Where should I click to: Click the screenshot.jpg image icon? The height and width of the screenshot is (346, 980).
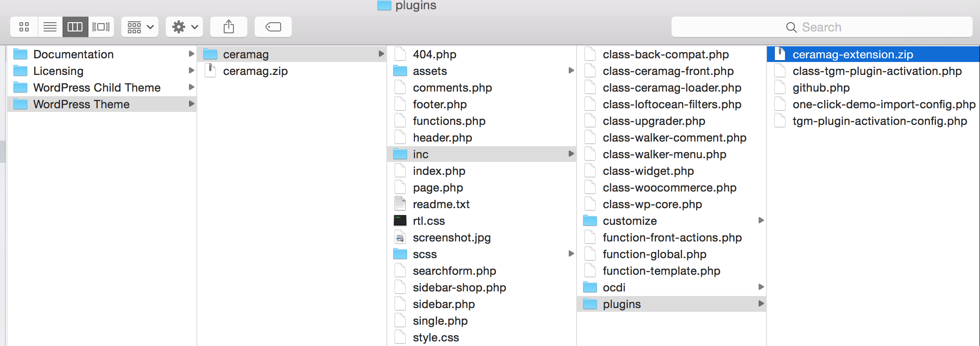point(400,237)
